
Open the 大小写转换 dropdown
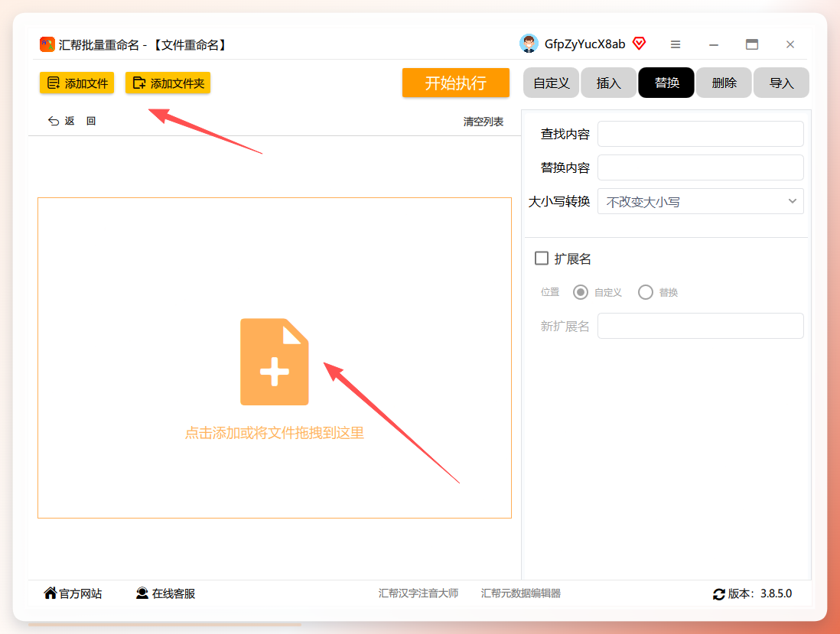point(700,201)
